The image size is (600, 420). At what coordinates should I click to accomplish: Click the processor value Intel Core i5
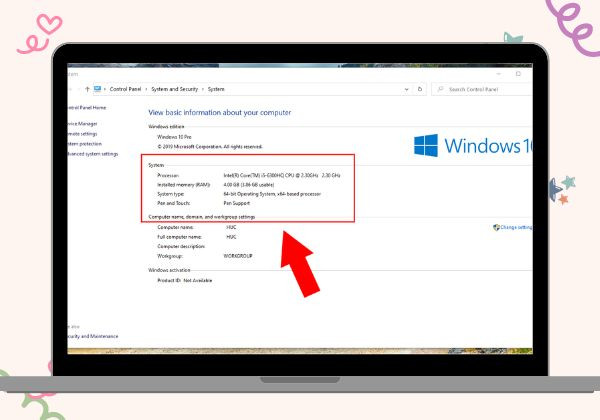[282, 176]
